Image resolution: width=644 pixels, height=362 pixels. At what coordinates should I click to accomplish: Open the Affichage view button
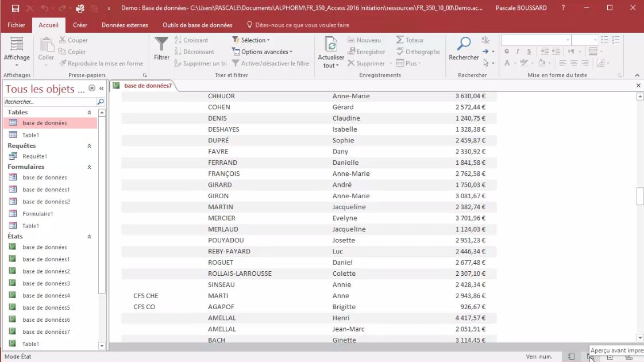tap(17, 51)
